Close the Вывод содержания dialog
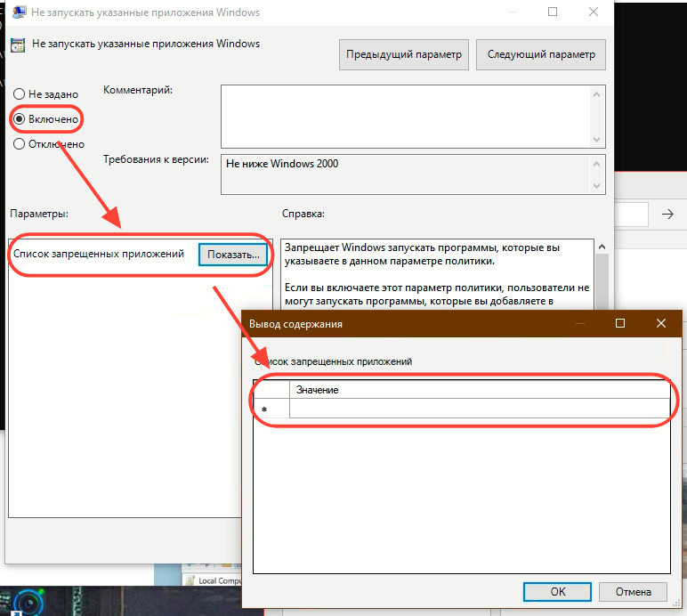 click(x=660, y=323)
